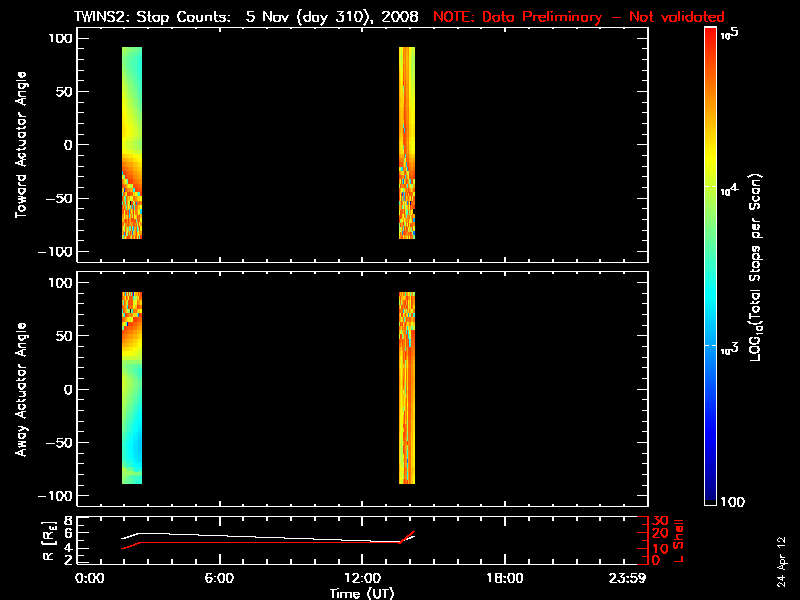The image size is (800, 600).
Task: Click the red Data Preliminary note
Action: [579, 17]
